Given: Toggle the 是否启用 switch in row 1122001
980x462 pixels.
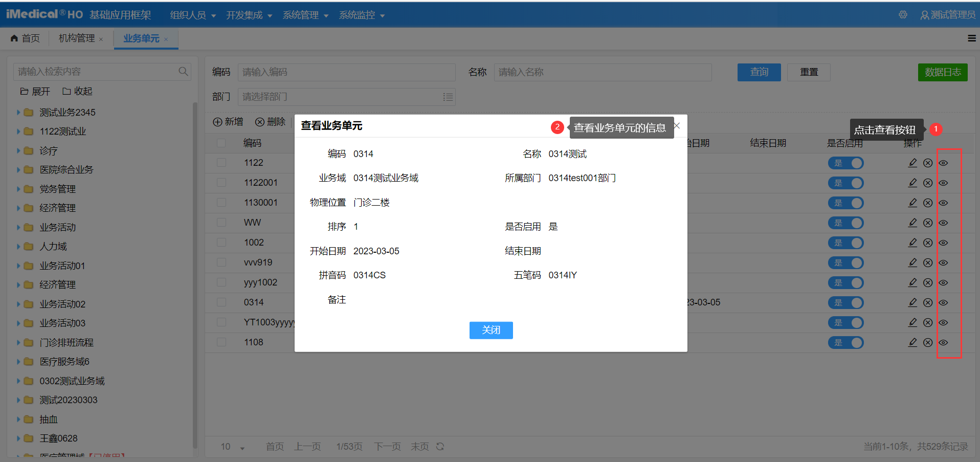Looking at the screenshot, I should [x=846, y=183].
